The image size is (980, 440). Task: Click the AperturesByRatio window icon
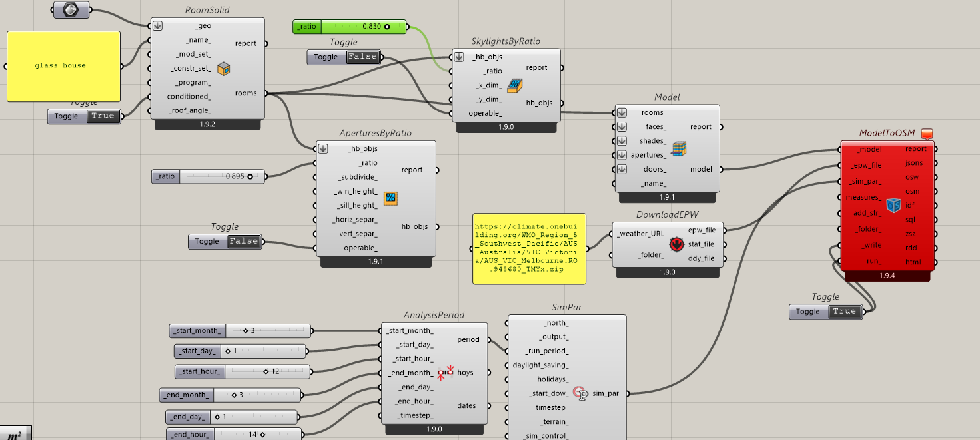391,197
